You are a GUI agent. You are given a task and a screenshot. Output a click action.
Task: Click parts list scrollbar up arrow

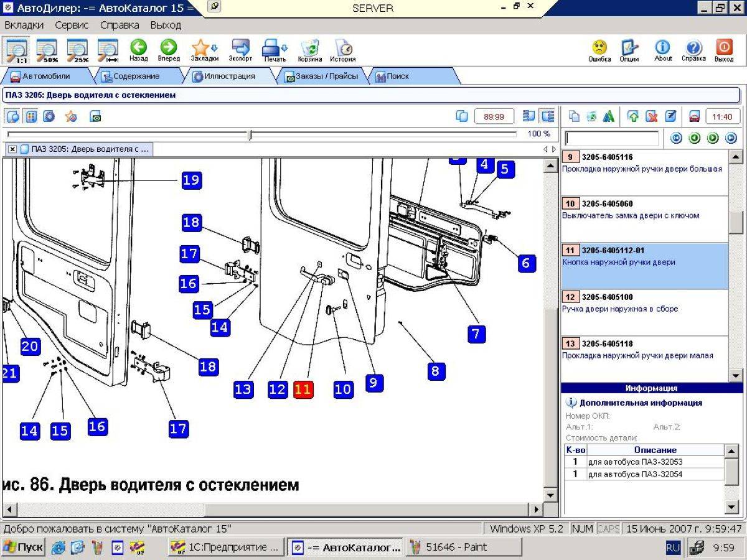pyautogui.click(x=735, y=157)
